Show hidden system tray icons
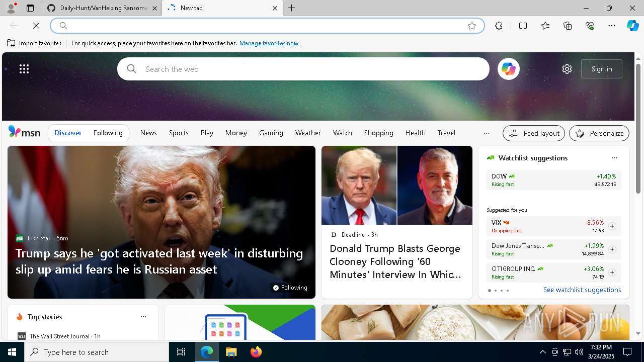 coord(542,352)
